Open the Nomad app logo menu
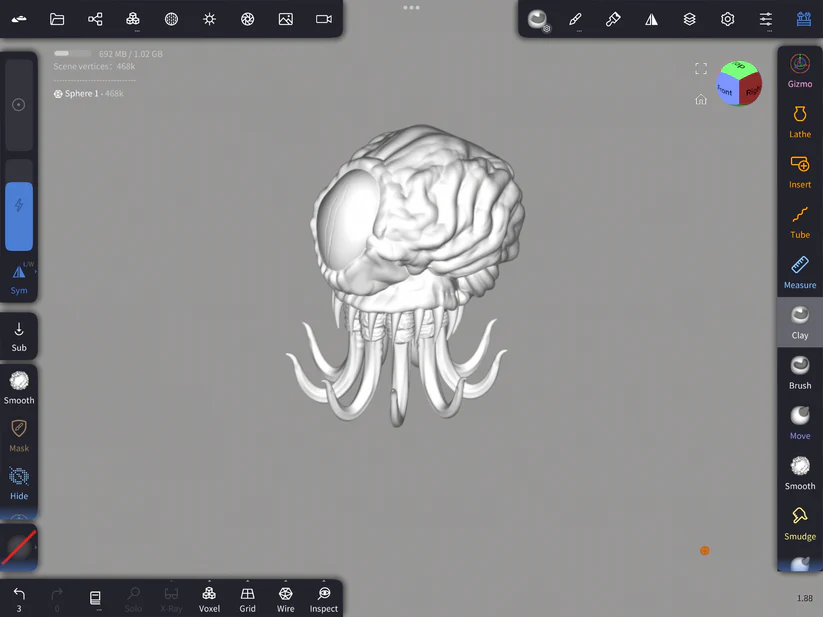Screen dimensions: 823x617 [x=19, y=19]
